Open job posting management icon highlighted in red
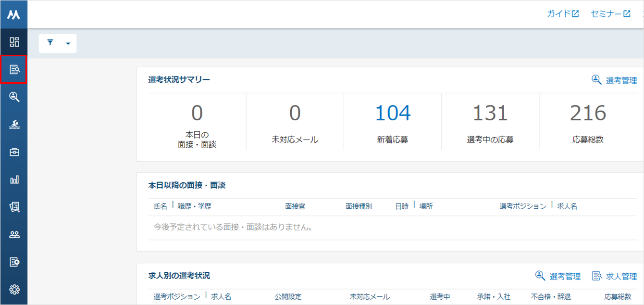The image size is (644, 305). pyautogui.click(x=14, y=70)
